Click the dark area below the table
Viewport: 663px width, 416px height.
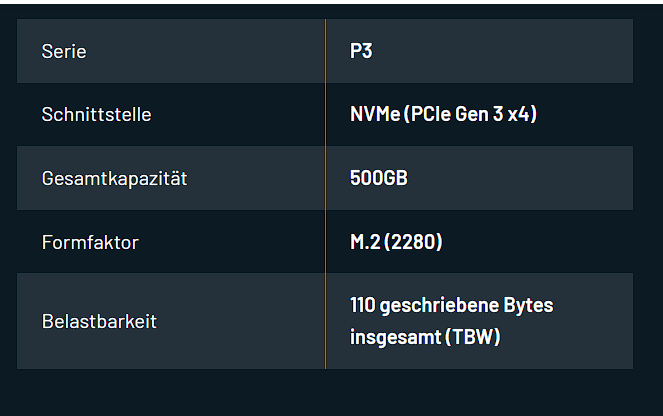tap(325, 393)
